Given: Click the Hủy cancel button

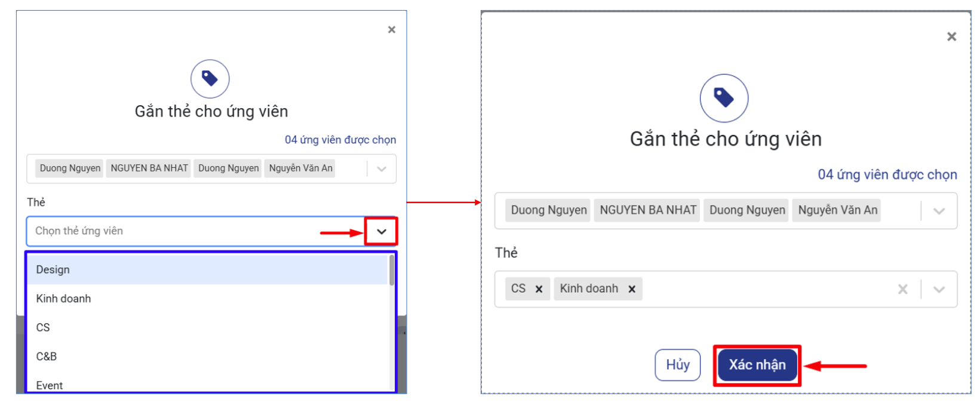Looking at the screenshot, I should coord(677,365).
